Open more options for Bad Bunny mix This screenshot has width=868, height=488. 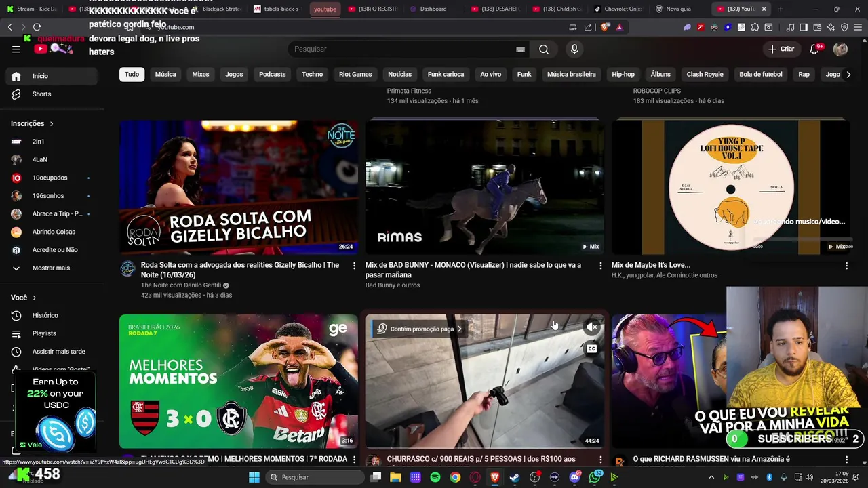[x=600, y=266]
